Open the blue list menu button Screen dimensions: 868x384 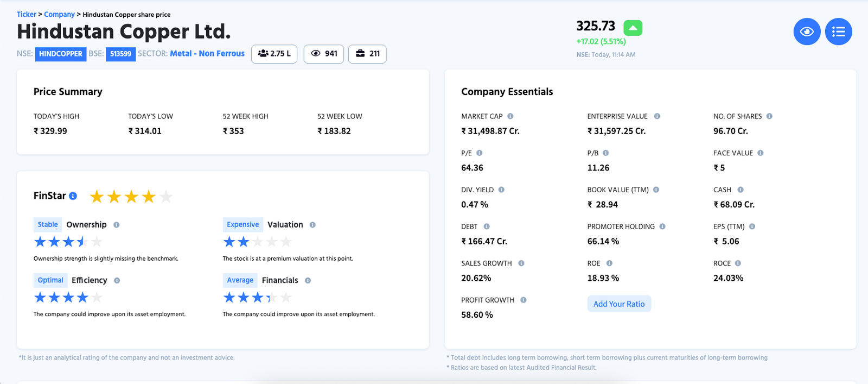tap(839, 32)
